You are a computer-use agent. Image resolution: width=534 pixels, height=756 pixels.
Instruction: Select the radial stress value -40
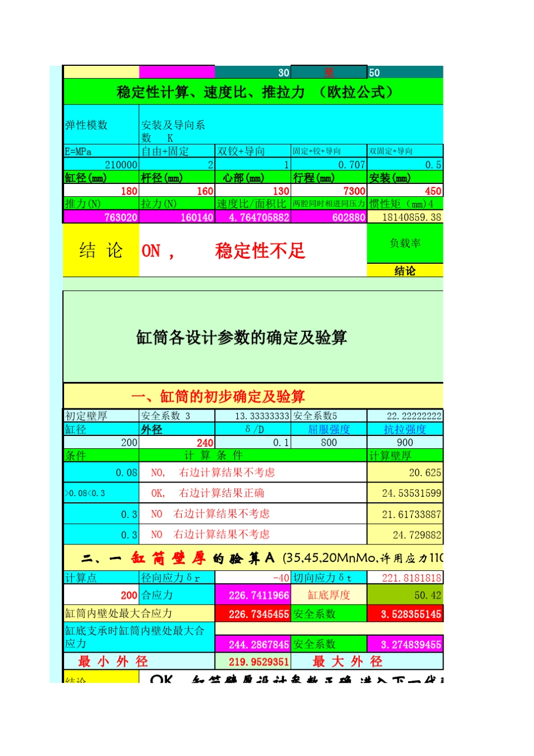[253, 578]
